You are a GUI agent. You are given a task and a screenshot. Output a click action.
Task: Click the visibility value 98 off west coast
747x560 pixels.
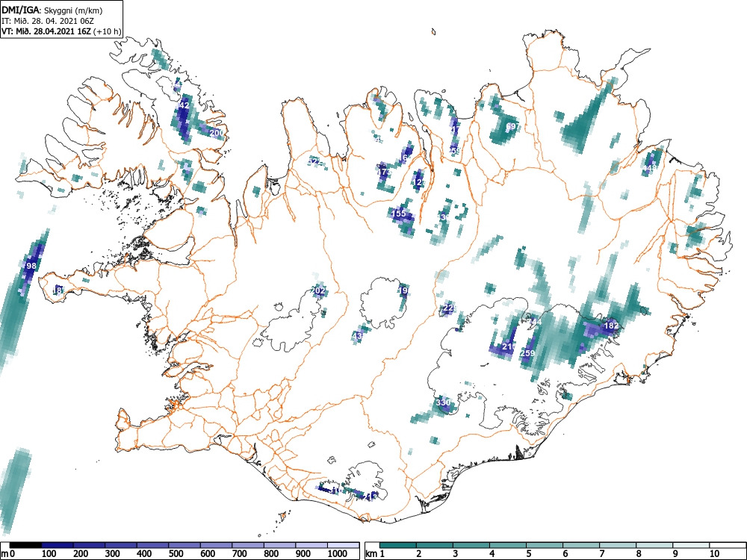point(31,266)
